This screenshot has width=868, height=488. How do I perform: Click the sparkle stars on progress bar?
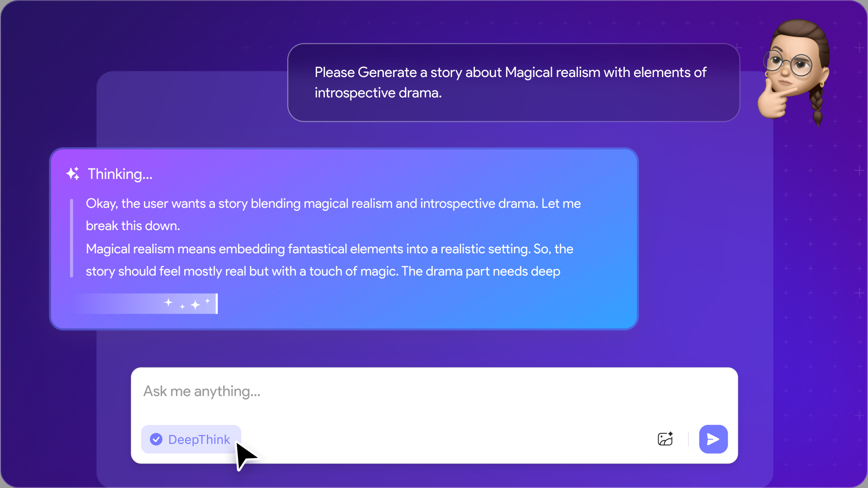188,304
